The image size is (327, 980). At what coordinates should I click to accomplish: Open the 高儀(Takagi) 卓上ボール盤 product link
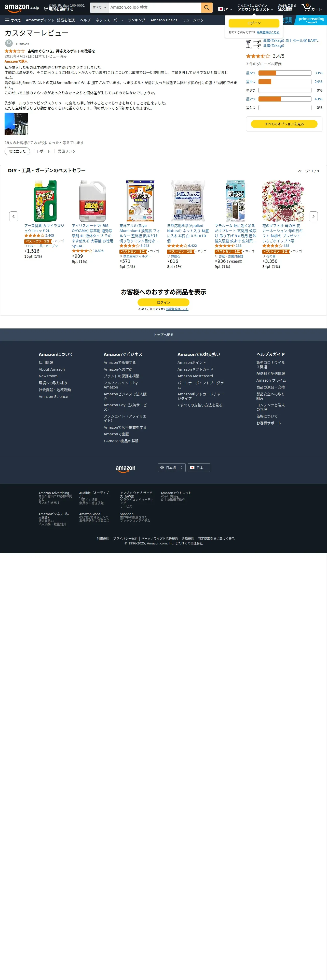coord(292,40)
